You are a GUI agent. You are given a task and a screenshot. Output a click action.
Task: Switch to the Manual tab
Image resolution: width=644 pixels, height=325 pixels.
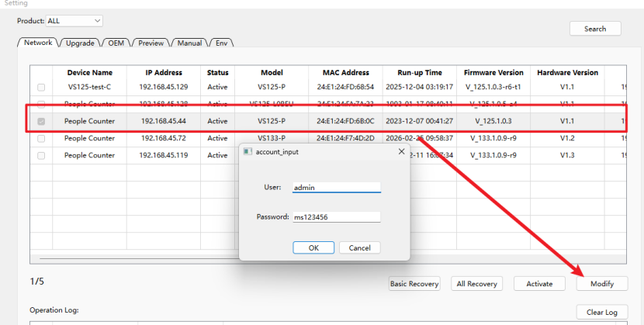click(189, 43)
